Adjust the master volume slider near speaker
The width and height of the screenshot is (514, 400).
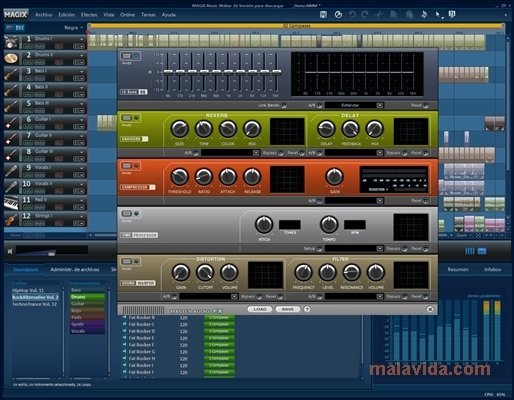pyautogui.click(x=51, y=254)
